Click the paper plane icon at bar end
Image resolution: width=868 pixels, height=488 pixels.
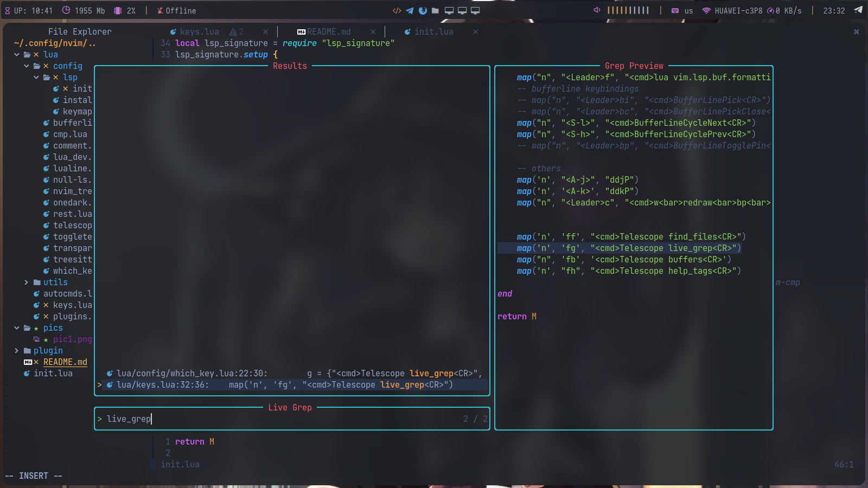click(858, 10)
